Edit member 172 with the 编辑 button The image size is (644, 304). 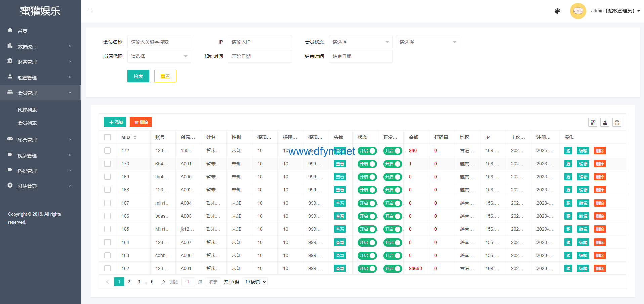pos(583,151)
